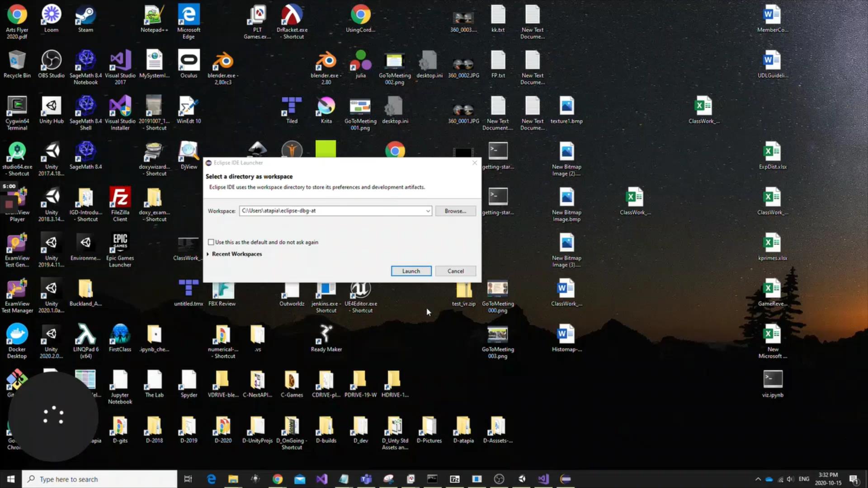Click the taskbar search box
Screen dimensions: 868x488
(x=99, y=479)
